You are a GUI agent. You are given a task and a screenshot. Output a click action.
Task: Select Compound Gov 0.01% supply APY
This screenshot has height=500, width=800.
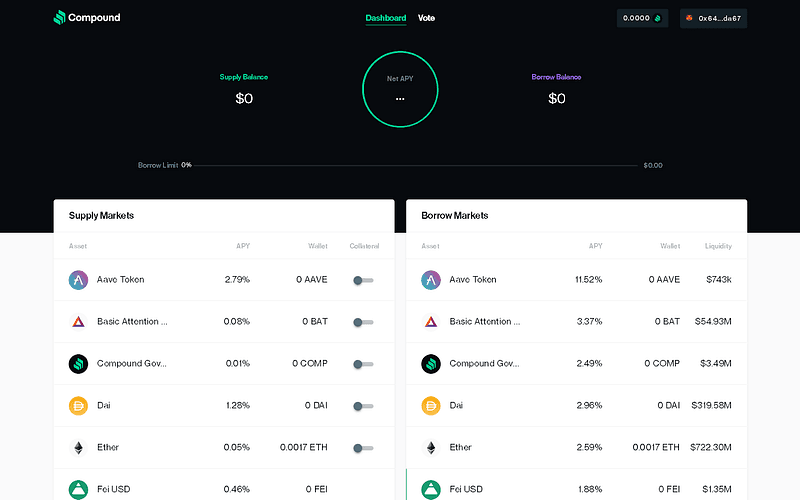[238, 363]
